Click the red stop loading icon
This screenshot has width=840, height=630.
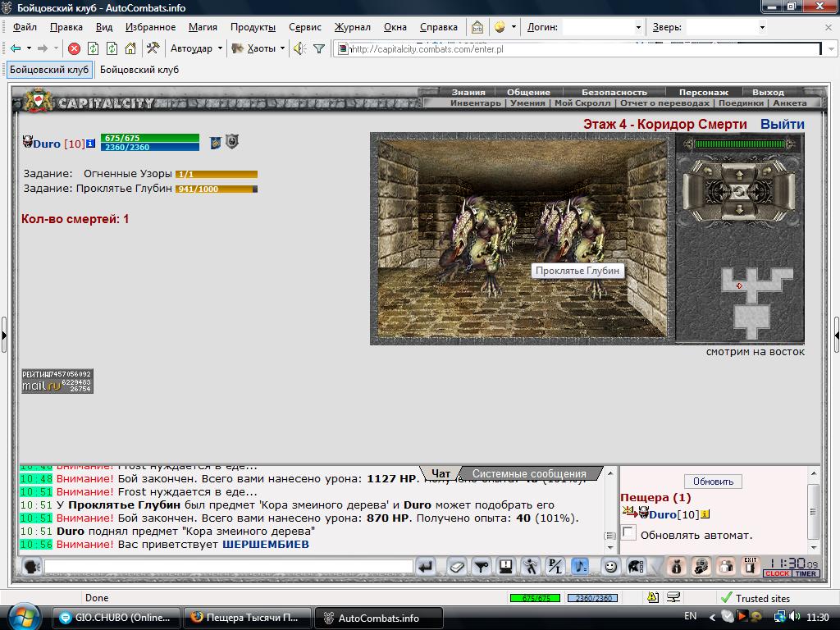tap(75, 48)
